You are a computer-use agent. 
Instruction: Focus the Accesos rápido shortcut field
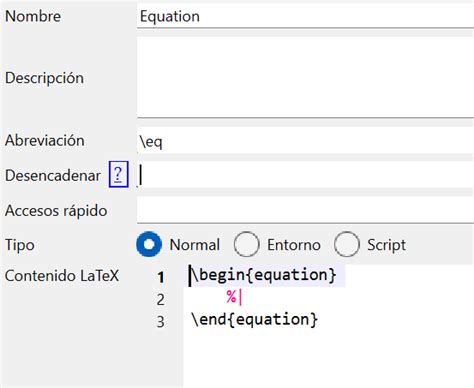(305, 210)
